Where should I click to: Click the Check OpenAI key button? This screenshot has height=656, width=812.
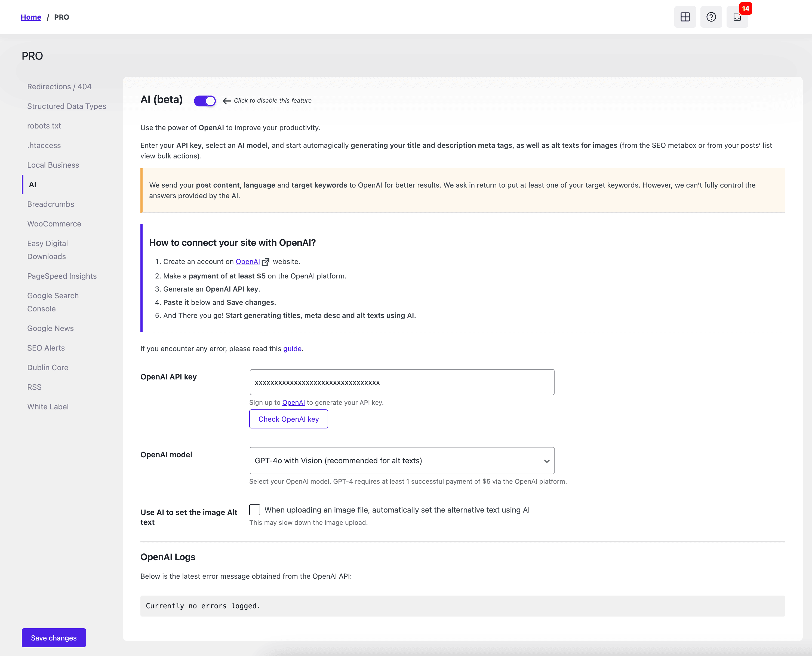[288, 419]
